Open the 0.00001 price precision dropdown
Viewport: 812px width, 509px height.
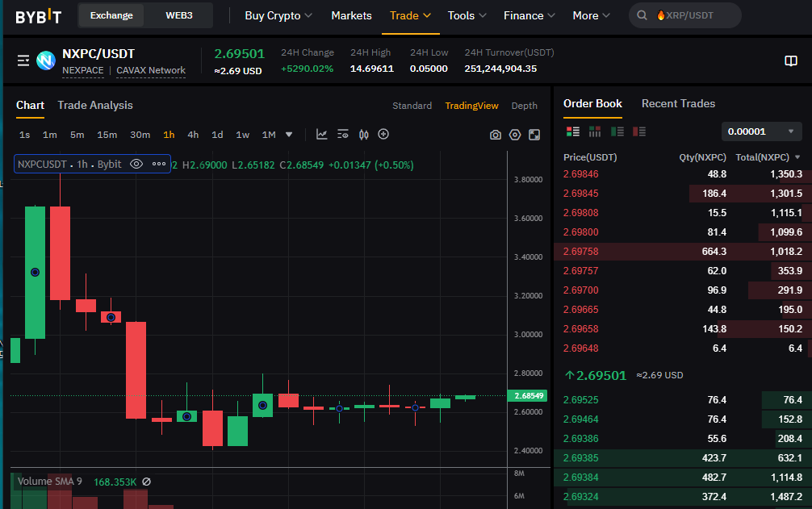[761, 131]
